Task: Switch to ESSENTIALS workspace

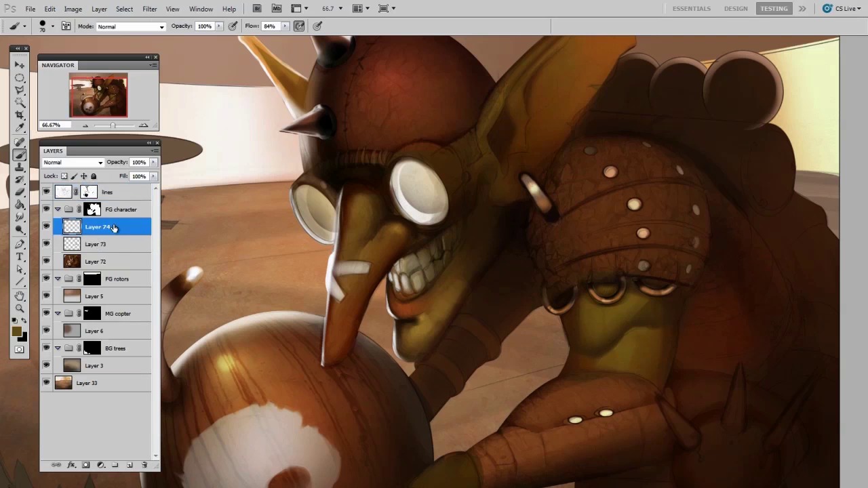Action: [691, 8]
